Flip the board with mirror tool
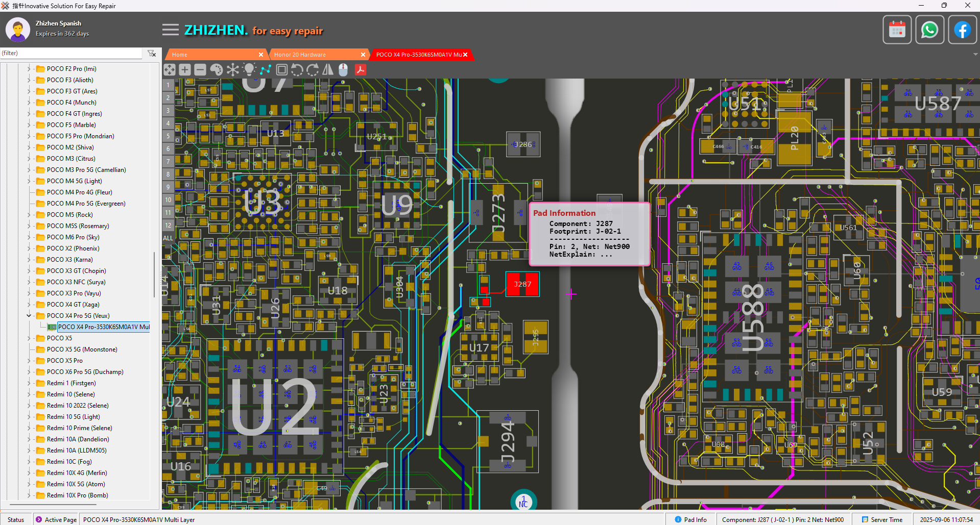 pos(328,69)
